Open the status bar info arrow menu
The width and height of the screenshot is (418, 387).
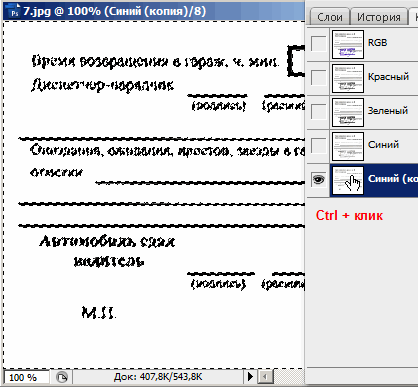(250, 377)
